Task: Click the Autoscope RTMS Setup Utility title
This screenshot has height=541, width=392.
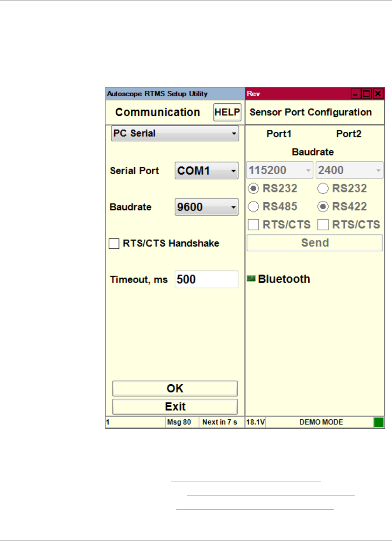Action: pos(157,94)
